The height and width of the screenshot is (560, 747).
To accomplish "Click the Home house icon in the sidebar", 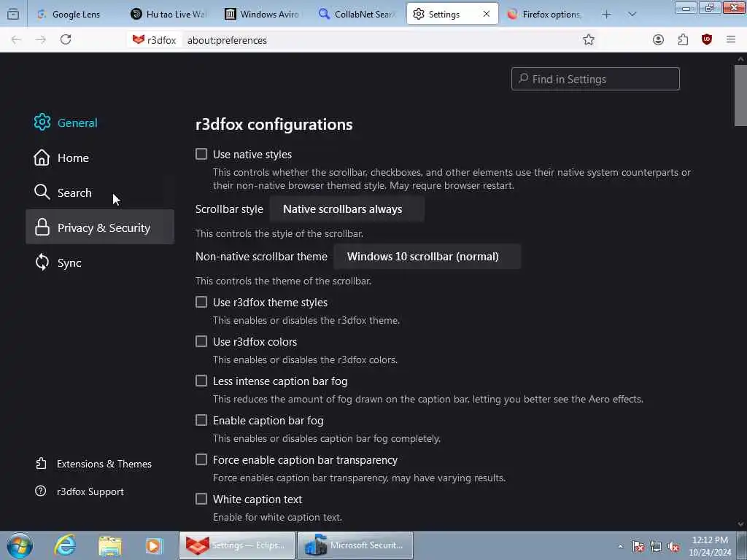I will point(42,157).
